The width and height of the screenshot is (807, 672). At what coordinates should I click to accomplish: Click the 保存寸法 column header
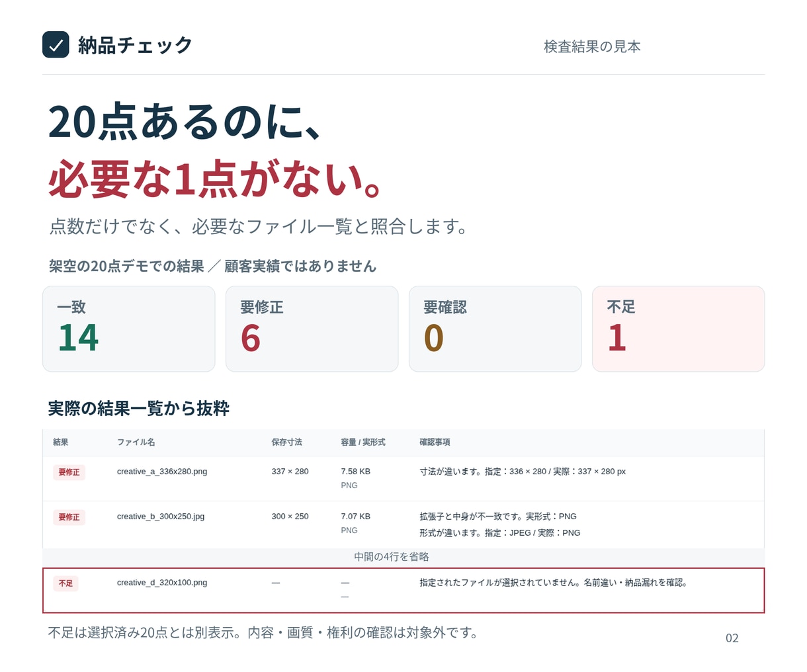tap(286, 442)
